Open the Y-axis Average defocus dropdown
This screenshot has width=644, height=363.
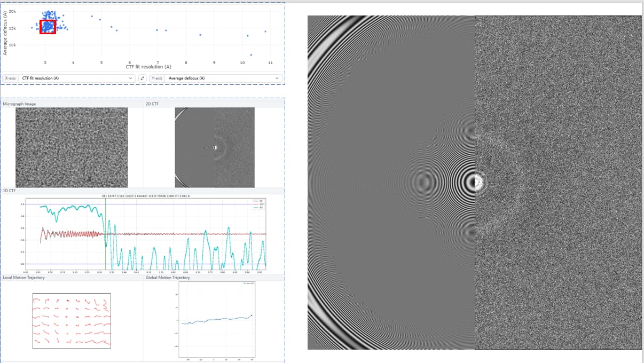(x=224, y=78)
